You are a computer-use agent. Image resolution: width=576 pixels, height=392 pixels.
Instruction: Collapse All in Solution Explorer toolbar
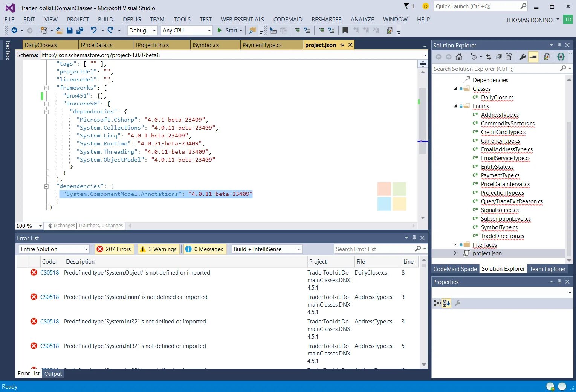tap(499, 57)
